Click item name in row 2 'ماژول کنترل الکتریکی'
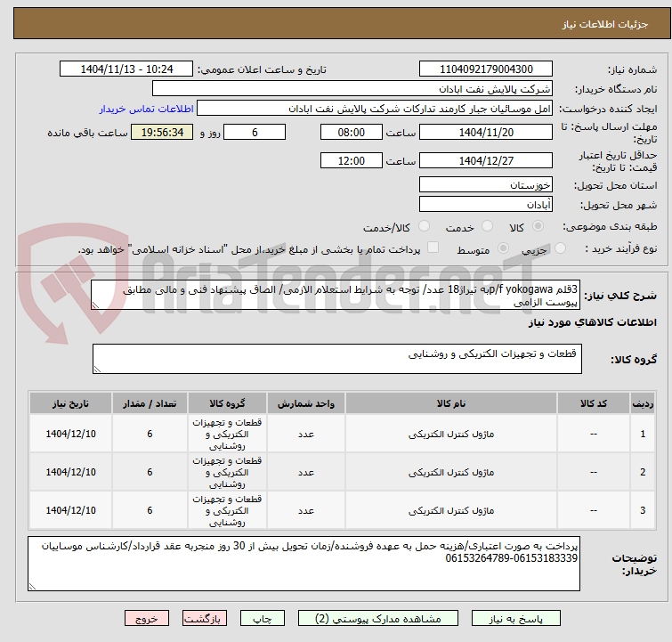672x642 pixels. tap(451, 472)
